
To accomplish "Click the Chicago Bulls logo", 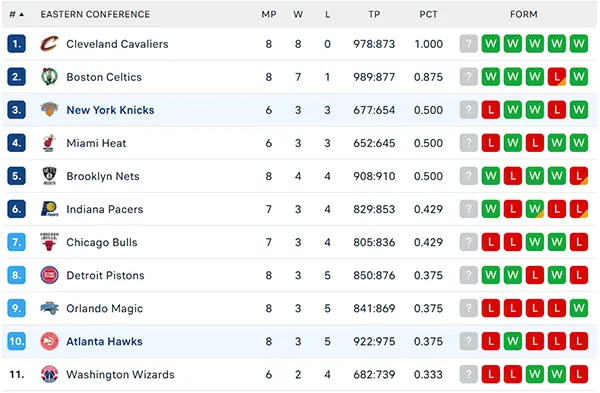I will click(x=49, y=242).
